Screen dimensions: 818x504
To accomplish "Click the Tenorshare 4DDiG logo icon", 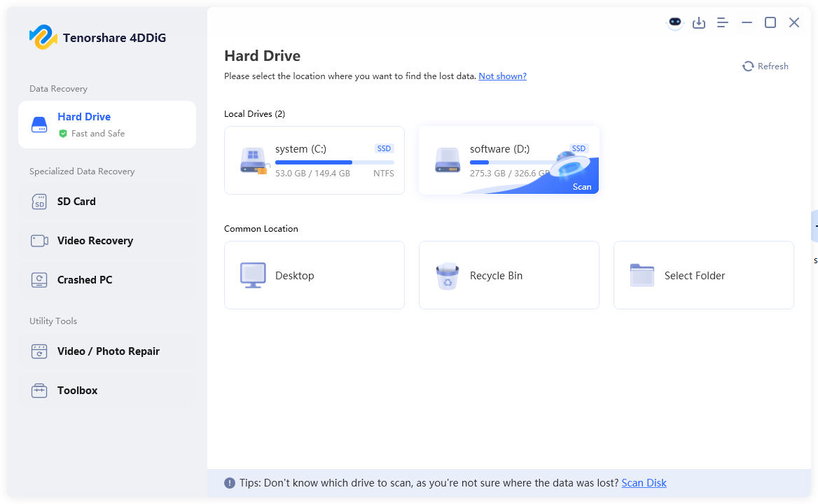I will pos(43,37).
